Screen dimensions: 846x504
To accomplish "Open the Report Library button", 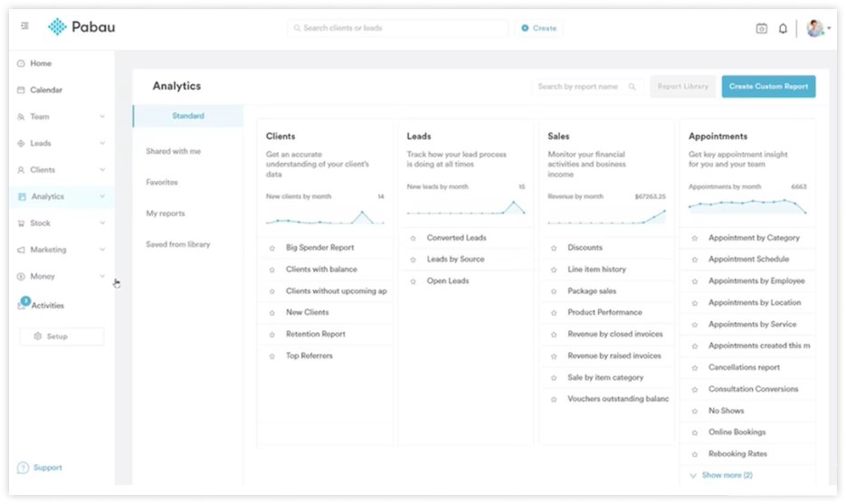I will coord(682,87).
